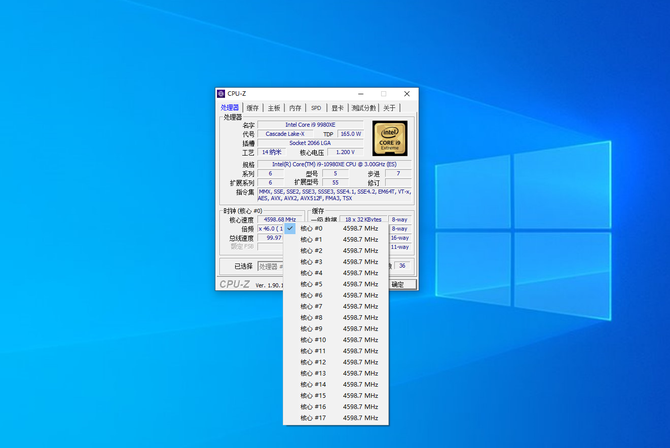This screenshot has height=448, width=670.
Task: Click the 指令集 instruction set text
Action: click(335, 195)
